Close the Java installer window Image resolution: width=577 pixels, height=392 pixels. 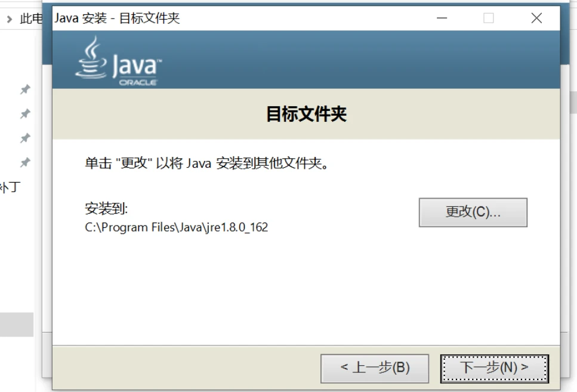[536, 18]
